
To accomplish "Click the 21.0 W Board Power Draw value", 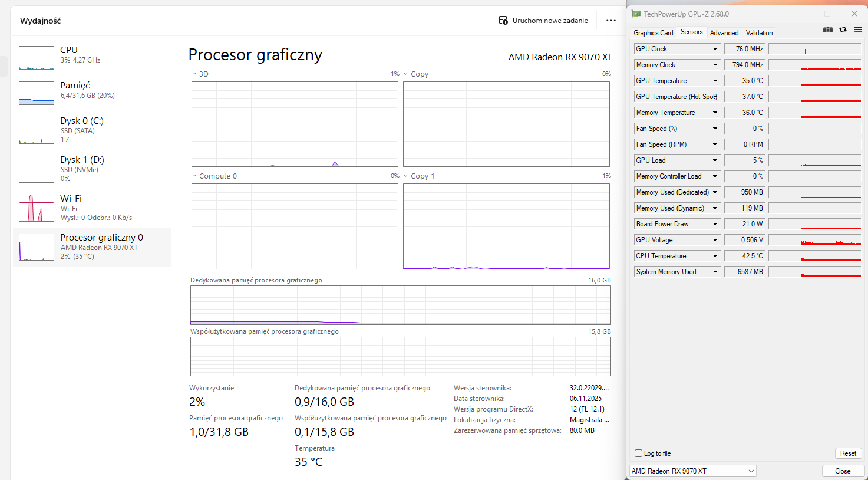I will pyautogui.click(x=744, y=224).
